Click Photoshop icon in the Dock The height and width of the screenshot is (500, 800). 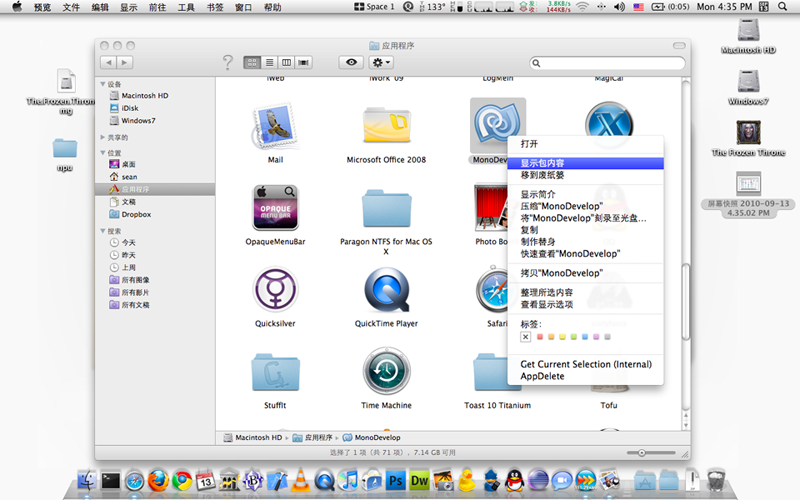pyautogui.click(x=396, y=481)
